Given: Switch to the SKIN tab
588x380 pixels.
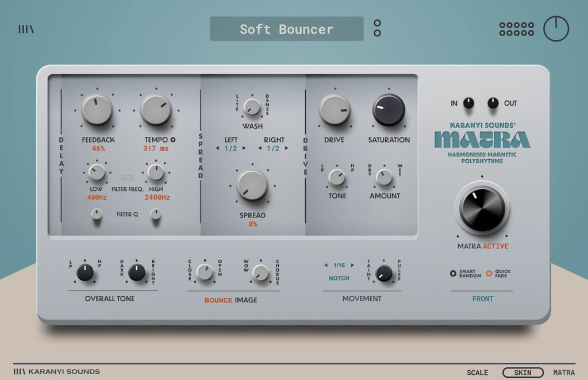Looking at the screenshot, I should (522, 373).
